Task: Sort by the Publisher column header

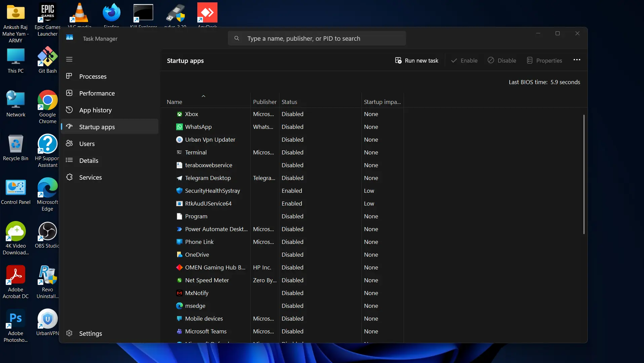Action: (x=265, y=102)
